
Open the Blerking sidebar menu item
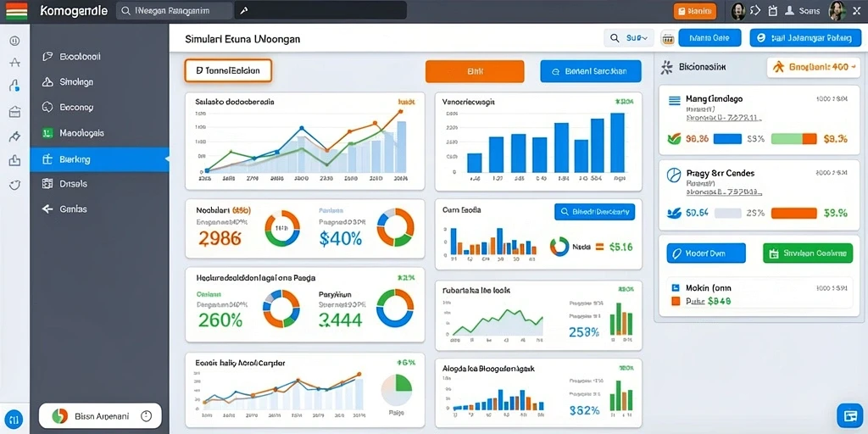point(100,159)
